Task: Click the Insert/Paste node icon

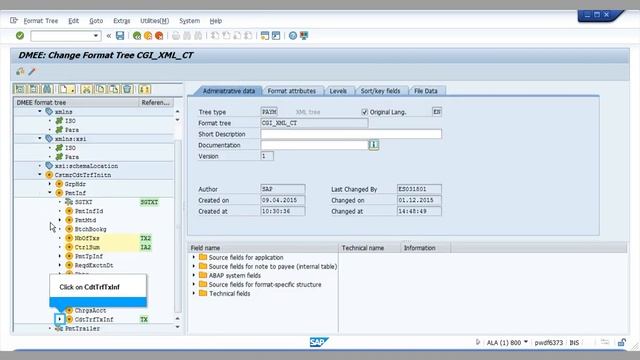Action: 114,89
